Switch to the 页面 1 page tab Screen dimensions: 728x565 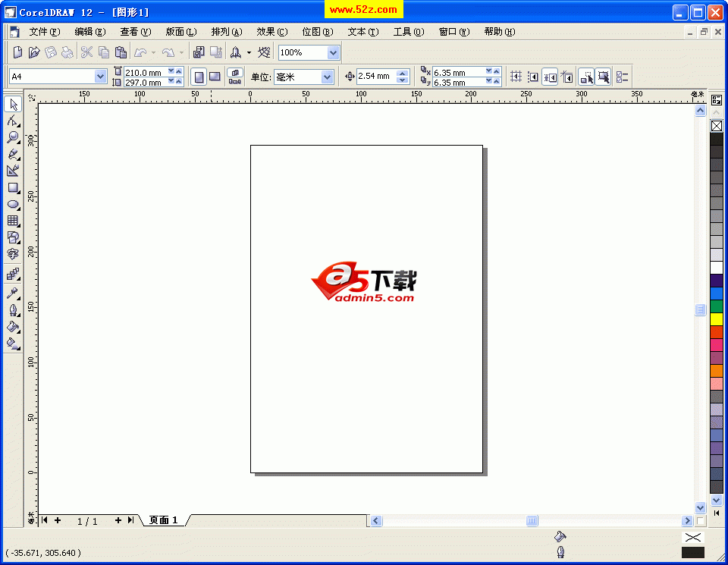(163, 520)
